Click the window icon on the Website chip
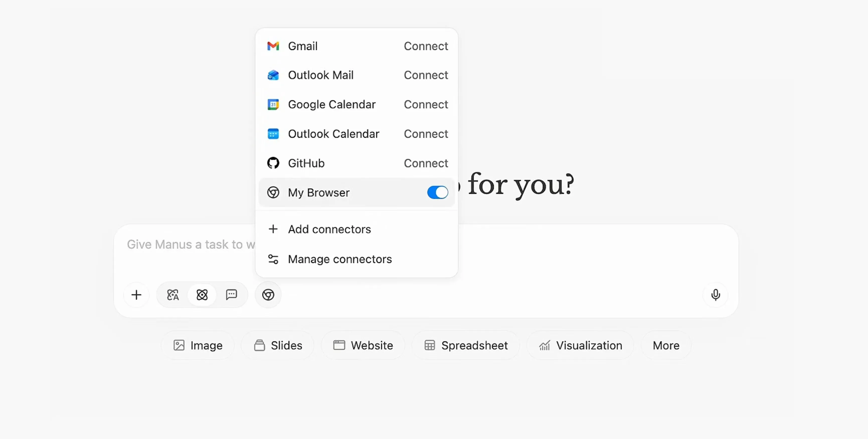868x439 pixels. (x=339, y=345)
